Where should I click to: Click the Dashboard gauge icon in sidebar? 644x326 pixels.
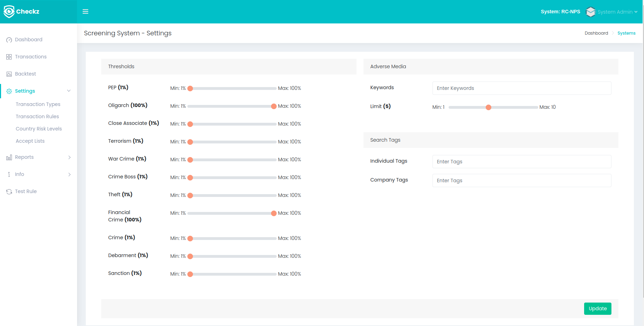[x=9, y=40]
